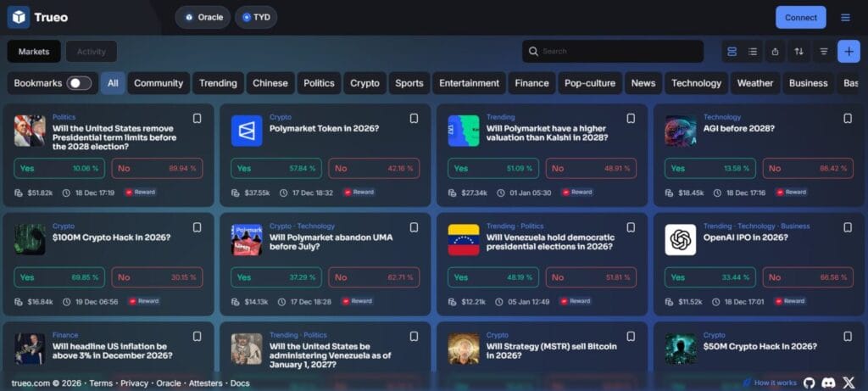Image resolution: width=868 pixels, height=391 pixels.
Task: Open the How it works link
Action: click(770, 383)
